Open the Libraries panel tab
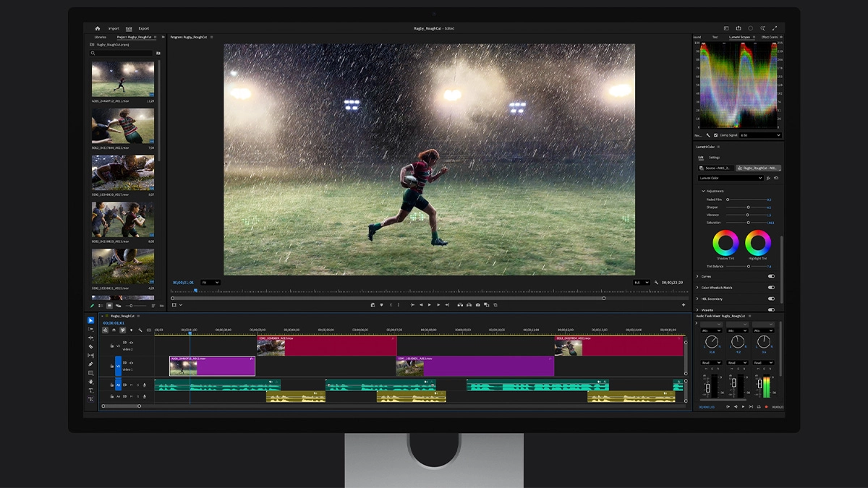The height and width of the screenshot is (488, 868). 100,37
